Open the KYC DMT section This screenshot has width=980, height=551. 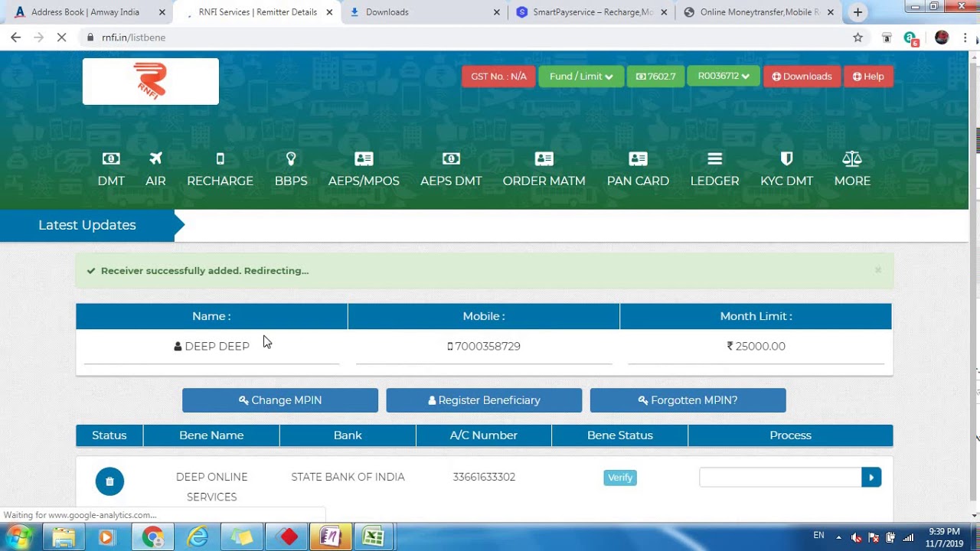[786, 169]
